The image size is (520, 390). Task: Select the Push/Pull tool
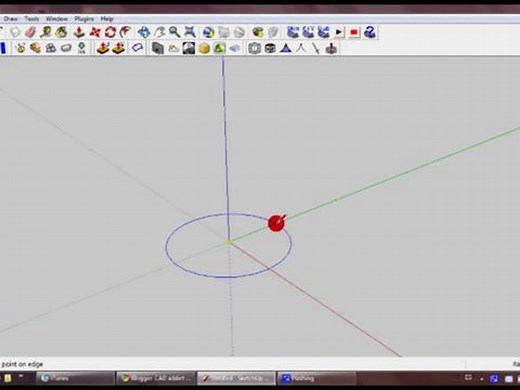point(79,32)
